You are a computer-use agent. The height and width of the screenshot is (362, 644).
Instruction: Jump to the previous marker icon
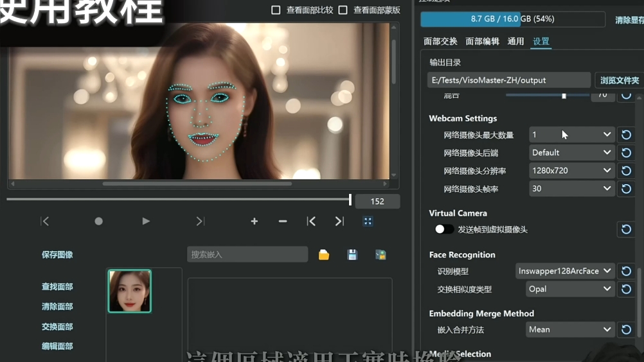click(x=311, y=221)
